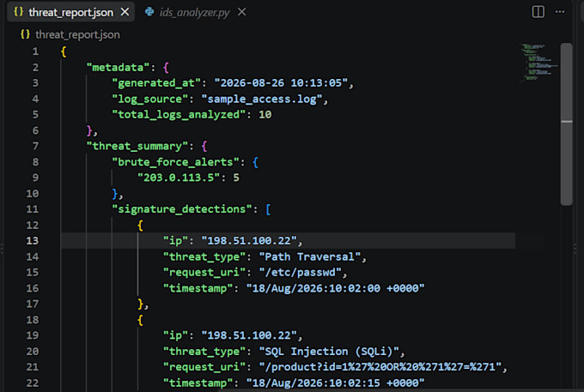Click line number 1 in the gutter
Screen dimensions: 584x392
coord(35,51)
